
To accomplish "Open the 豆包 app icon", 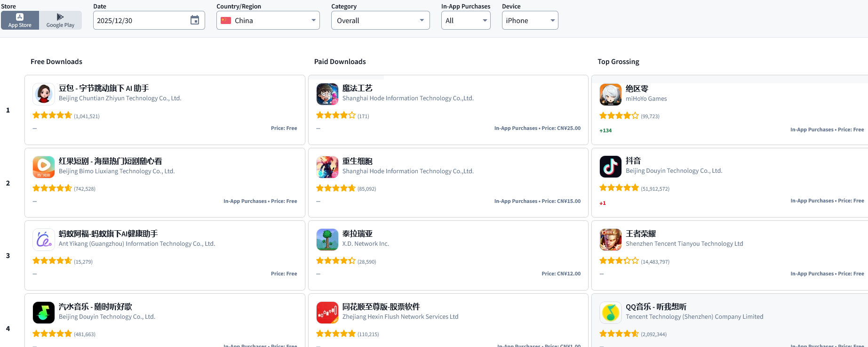I will (x=44, y=94).
